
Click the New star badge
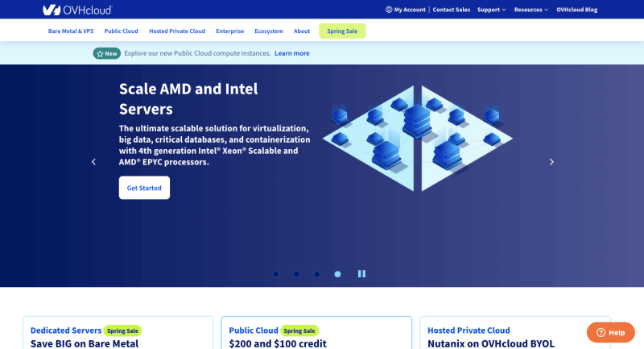(x=107, y=53)
